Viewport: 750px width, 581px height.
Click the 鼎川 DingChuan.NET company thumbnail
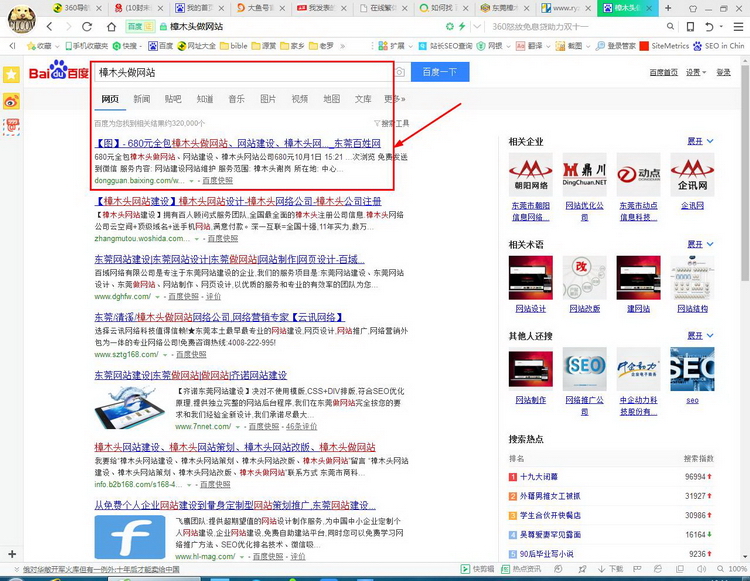click(585, 175)
